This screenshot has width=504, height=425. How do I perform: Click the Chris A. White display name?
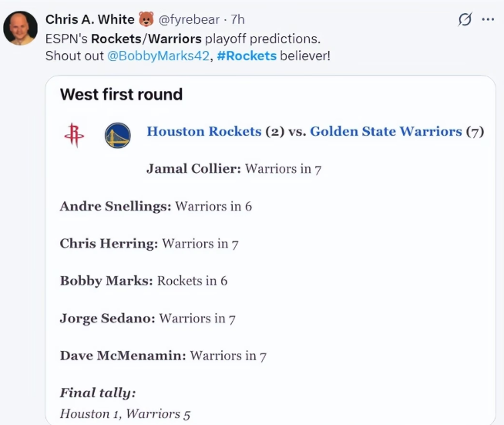point(89,19)
